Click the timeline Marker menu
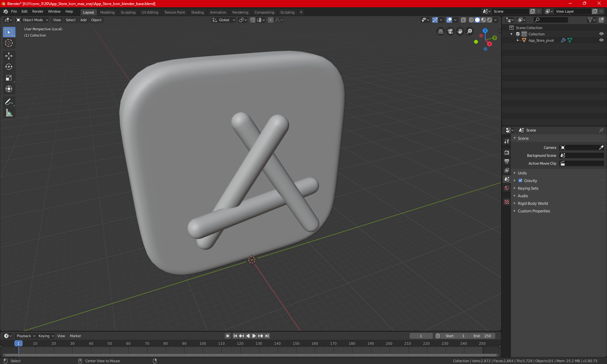Screen dimensions: 607x364 click(x=75, y=336)
